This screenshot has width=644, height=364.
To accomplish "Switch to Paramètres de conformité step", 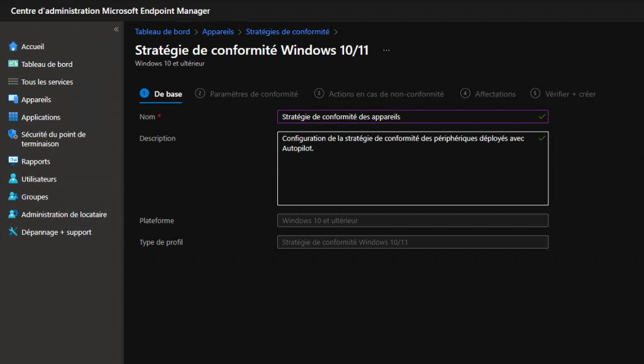I will tap(247, 94).
